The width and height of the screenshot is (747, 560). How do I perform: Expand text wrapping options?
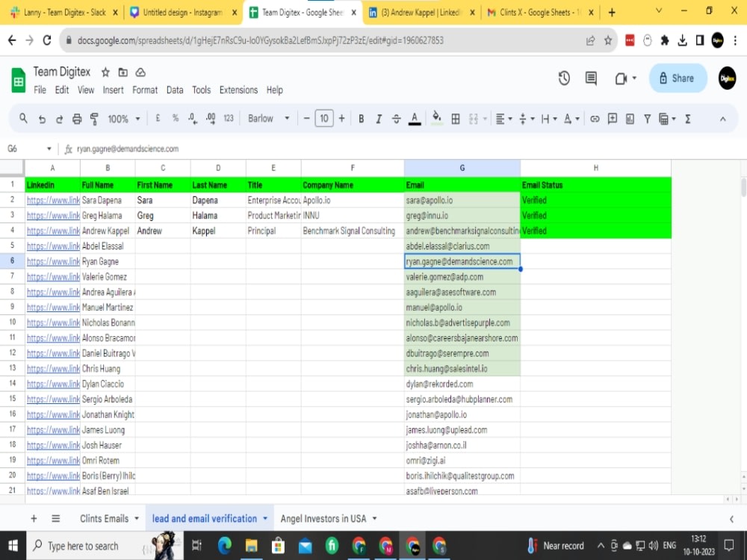(x=549, y=119)
